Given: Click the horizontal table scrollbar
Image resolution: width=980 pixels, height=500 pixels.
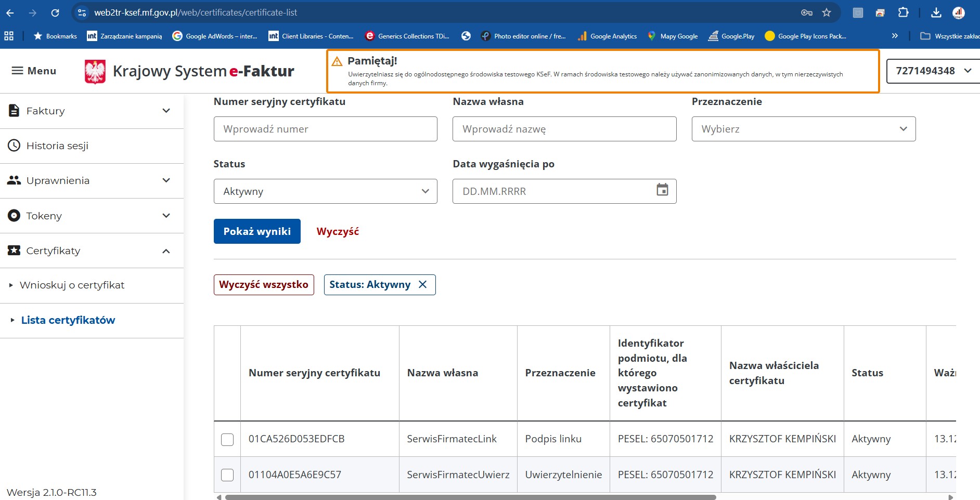Looking at the screenshot, I should (468, 497).
